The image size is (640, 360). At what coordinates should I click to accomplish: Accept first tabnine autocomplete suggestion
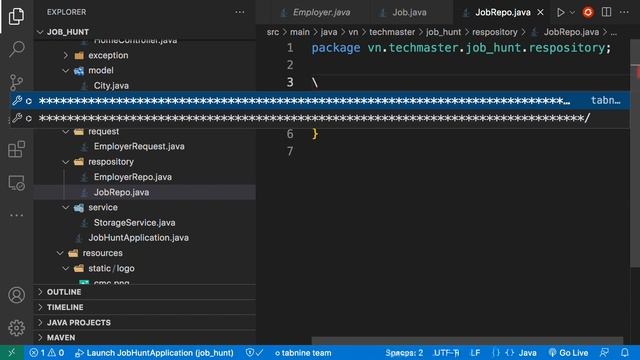(320, 100)
